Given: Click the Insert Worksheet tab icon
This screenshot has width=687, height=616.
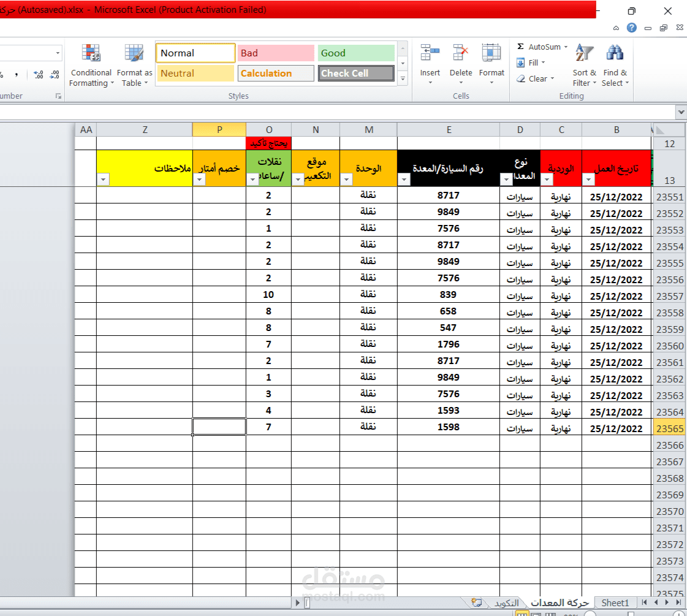Looking at the screenshot, I should [476, 603].
